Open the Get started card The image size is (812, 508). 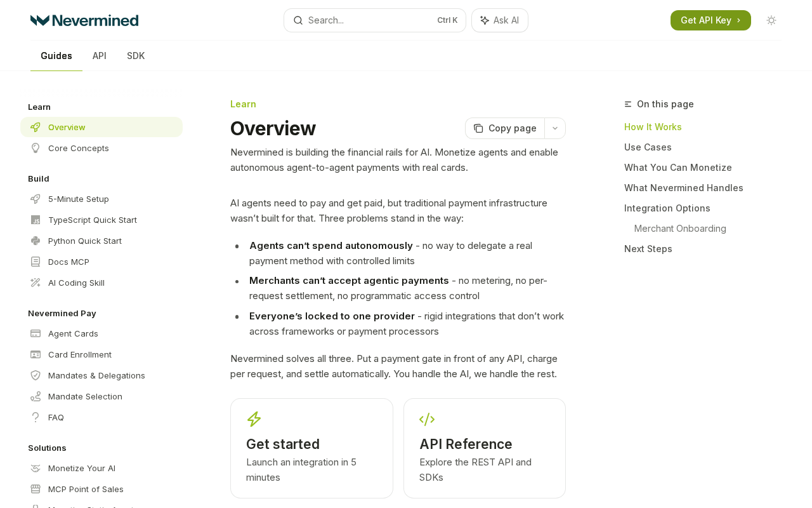311,448
